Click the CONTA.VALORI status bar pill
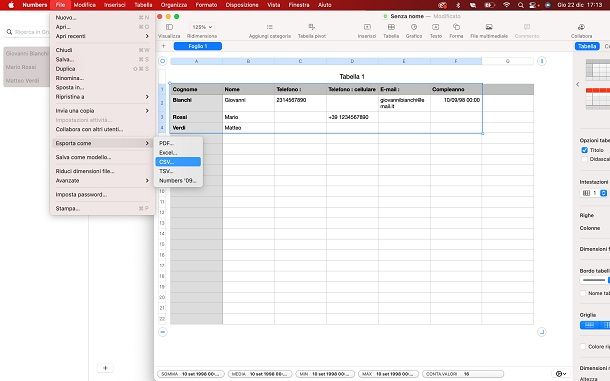610x381 pixels. pyautogui.click(x=463, y=374)
